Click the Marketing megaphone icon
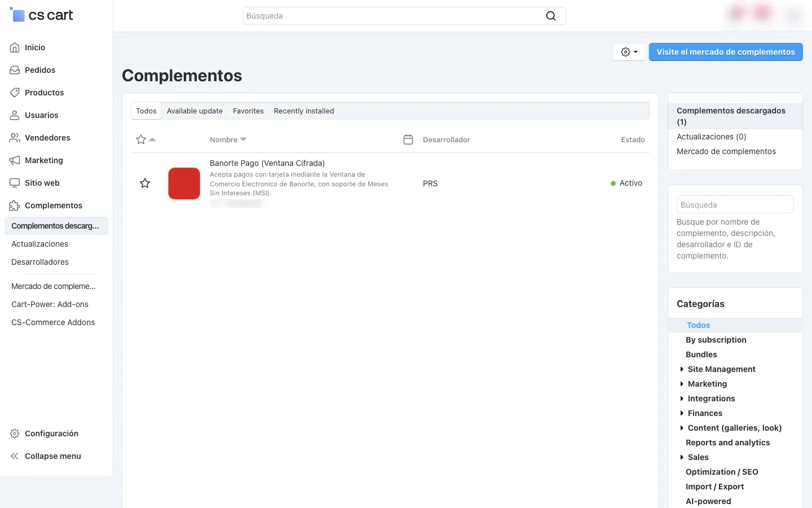Image resolution: width=812 pixels, height=508 pixels. click(15, 160)
